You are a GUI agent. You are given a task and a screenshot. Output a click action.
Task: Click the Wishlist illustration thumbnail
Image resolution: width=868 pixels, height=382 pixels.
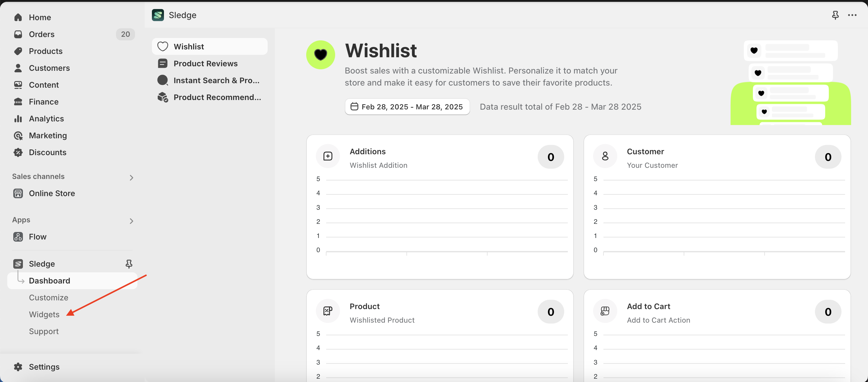point(791,83)
